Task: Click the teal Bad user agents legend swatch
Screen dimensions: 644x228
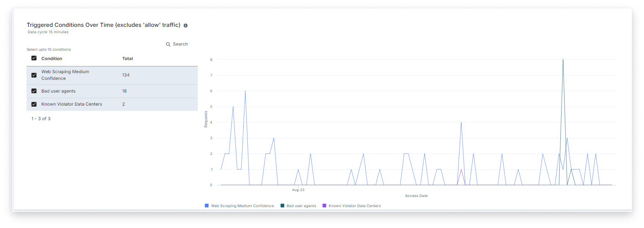Action: click(282, 206)
